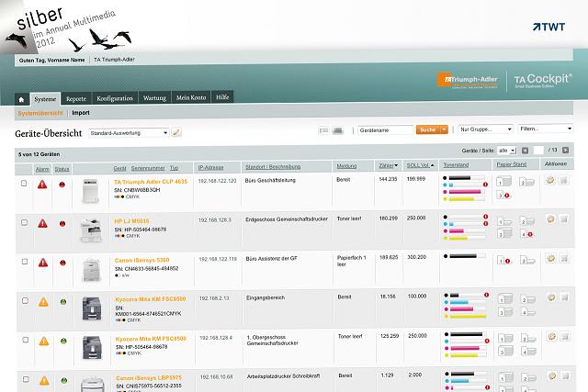Screen dimensions: 588x392
Task: Sort by SOLL Vol. column
Action: pyautogui.click(x=420, y=165)
